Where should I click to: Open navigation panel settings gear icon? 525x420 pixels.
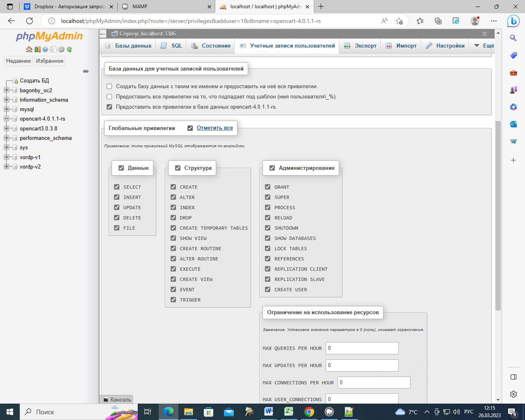(x=61, y=49)
